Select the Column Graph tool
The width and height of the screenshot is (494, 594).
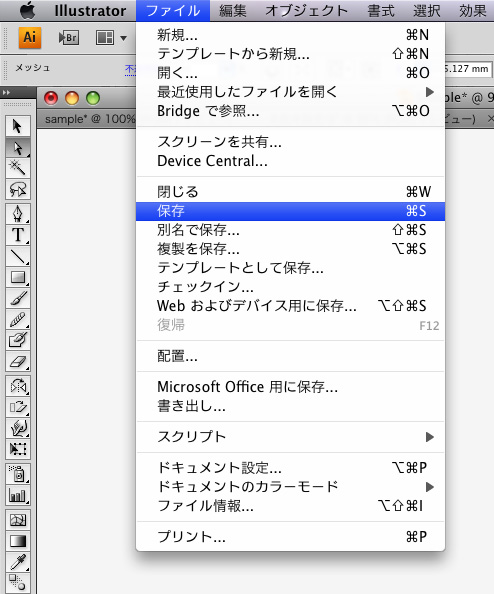17,495
